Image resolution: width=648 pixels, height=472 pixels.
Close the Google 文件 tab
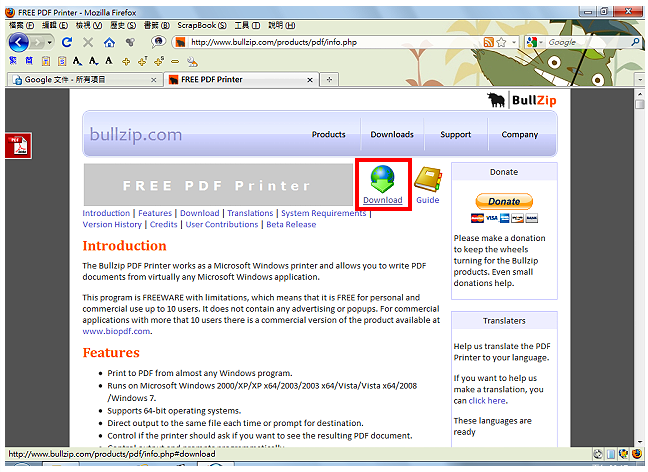154,80
